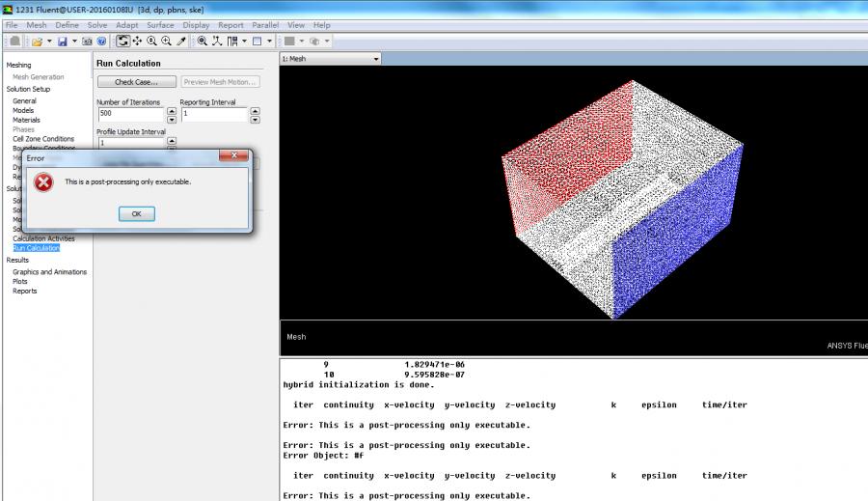The width and height of the screenshot is (868, 501).
Task: Open the dropdown arrow beside the folder icon
Action: click(49, 41)
